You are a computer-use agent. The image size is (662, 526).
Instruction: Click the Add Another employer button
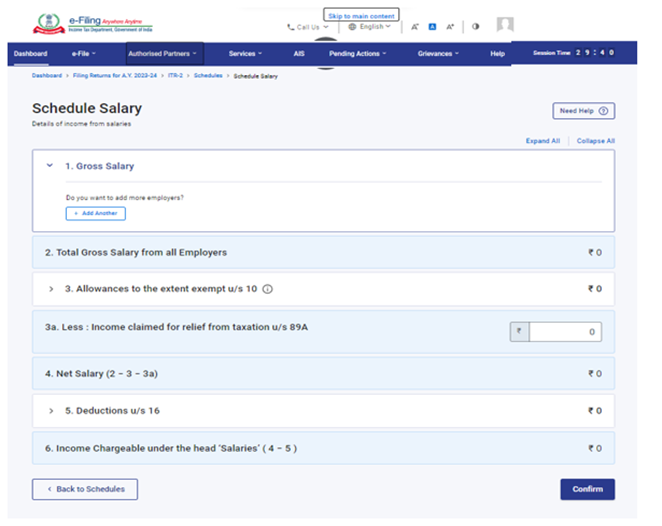(96, 214)
